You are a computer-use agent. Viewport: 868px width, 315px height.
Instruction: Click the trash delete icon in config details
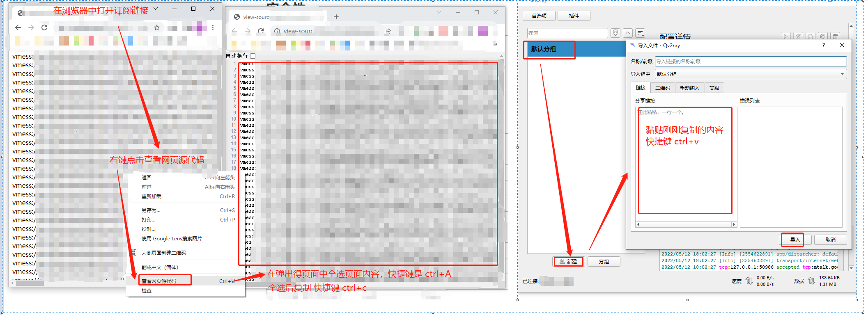(x=835, y=37)
